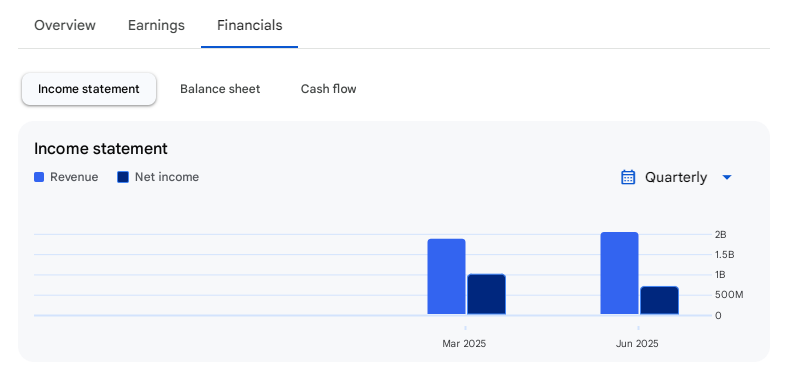Click the Revenue legend label
Image resolution: width=788 pixels, height=380 pixels.
[74, 177]
